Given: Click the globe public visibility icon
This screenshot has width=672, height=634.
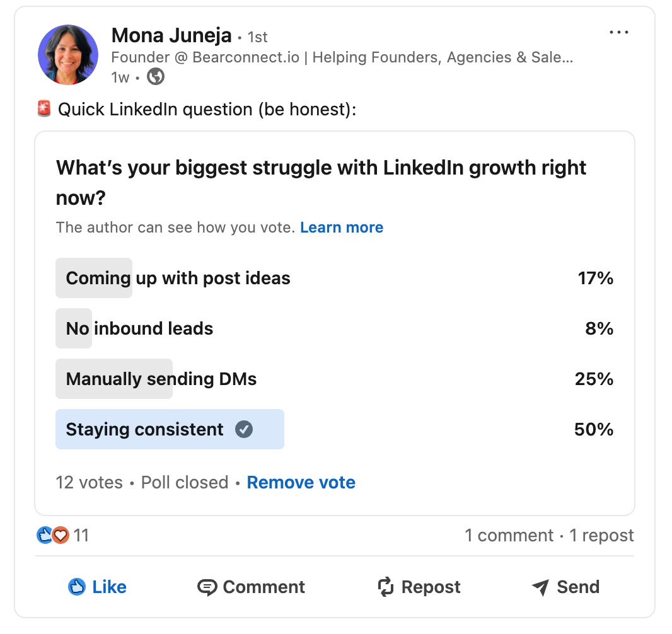Looking at the screenshot, I should pyautogui.click(x=156, y=77).
